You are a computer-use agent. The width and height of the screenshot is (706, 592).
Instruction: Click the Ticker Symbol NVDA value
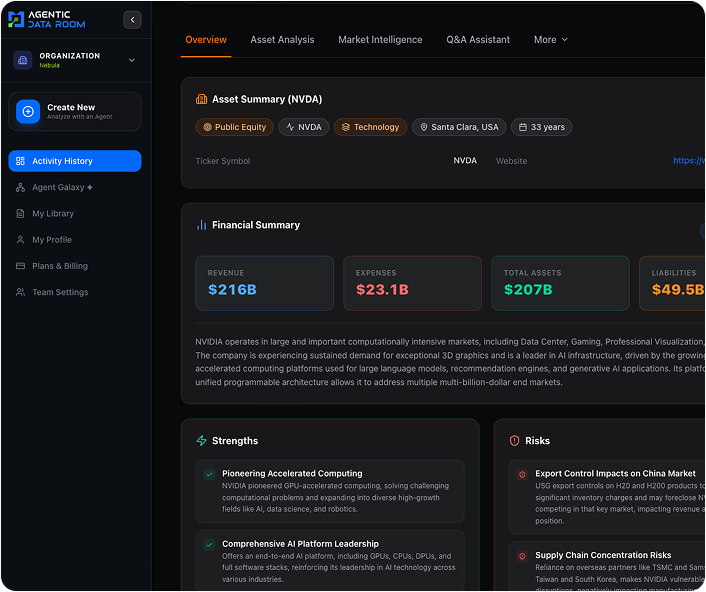(x=465, y=161)
